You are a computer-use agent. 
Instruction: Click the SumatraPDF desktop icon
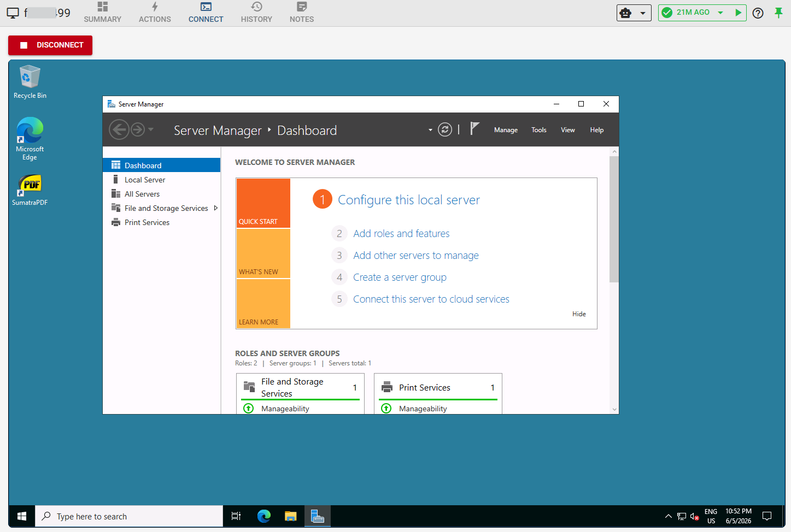30,190
